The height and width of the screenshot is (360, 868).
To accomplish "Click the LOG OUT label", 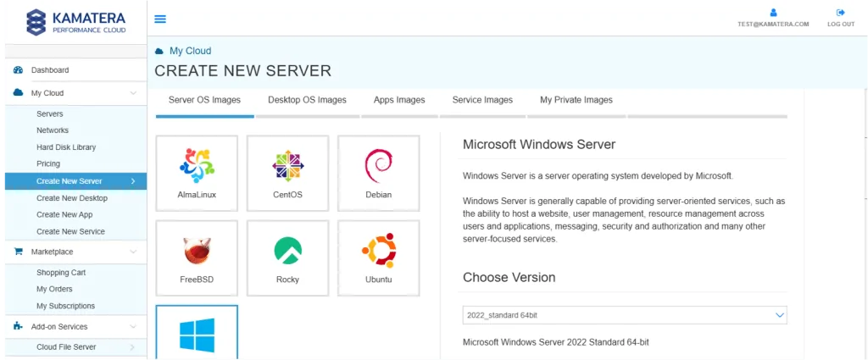I will pos(841,25).
